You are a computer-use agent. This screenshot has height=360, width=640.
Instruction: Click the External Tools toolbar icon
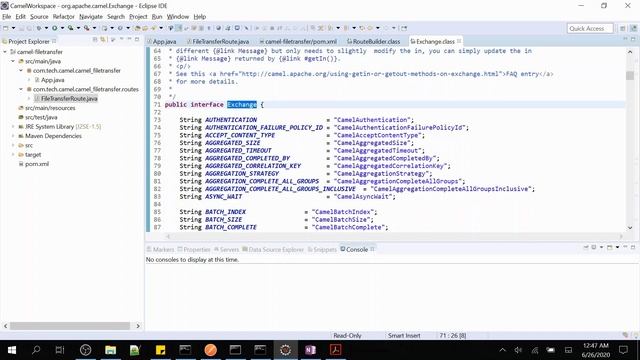click(87, 28)
